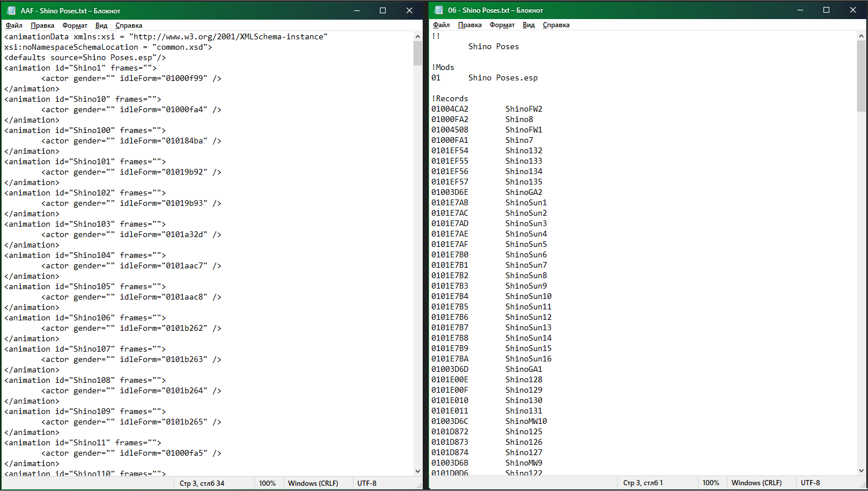The image size is (868, 491).
Task: Click record 01003D6E ShinoGA2
Action: point(487,192)
